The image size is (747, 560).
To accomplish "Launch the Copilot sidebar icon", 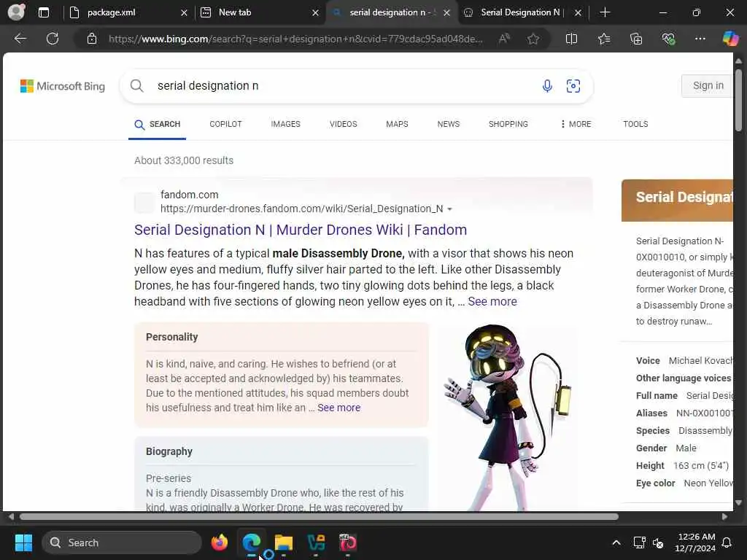I will click(x=731, y=39).
